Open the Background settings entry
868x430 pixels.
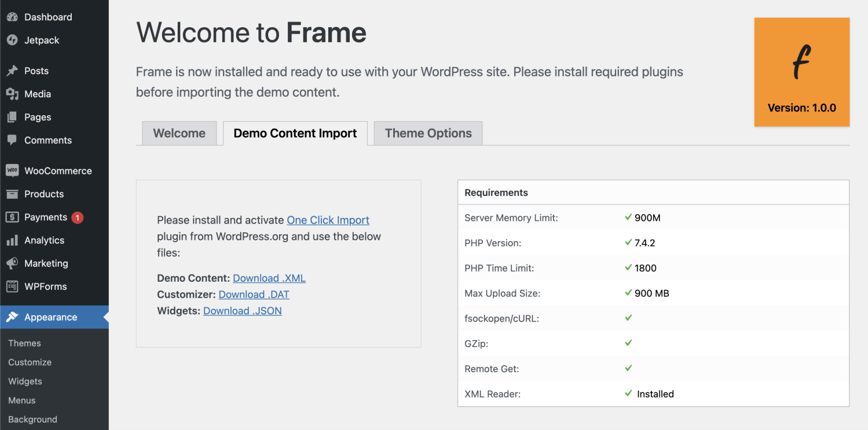tap(32, 418)
